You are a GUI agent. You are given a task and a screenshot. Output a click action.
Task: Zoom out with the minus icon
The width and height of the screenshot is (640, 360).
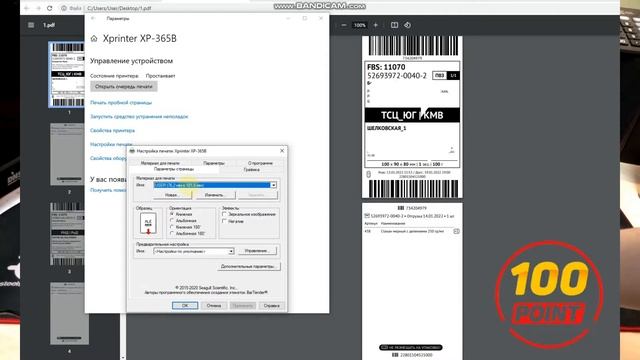tap(344, 25)
